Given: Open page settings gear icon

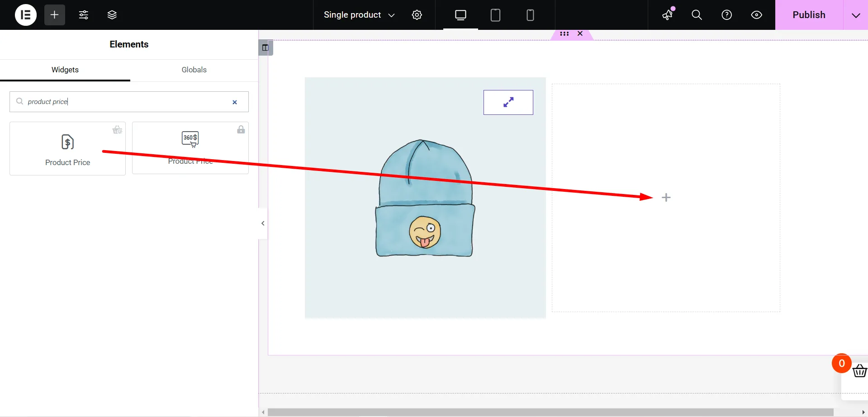Looking at the screenshot, I should [417, 15].
